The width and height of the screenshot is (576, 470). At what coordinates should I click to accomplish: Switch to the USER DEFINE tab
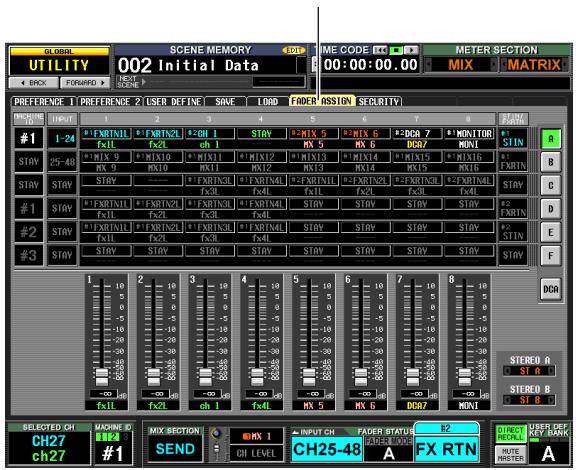click(x=174, y=102)
